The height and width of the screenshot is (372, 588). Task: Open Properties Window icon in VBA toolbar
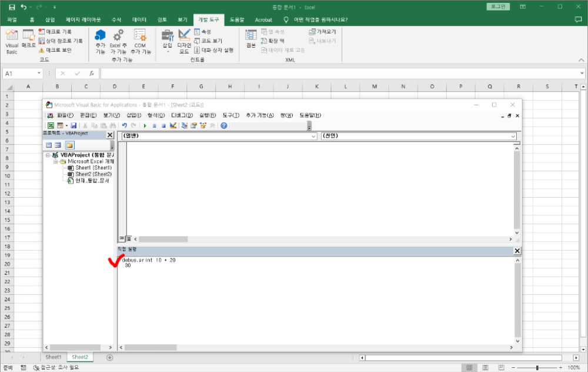[x=194, y=125]
